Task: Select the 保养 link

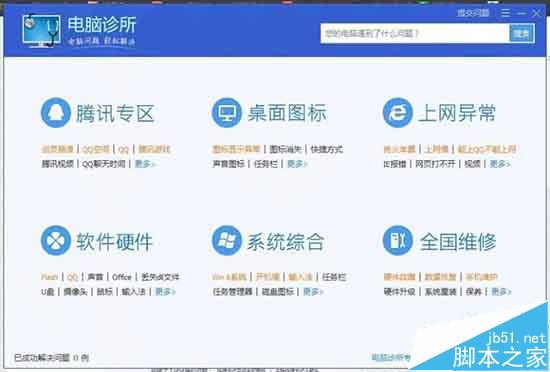Action: (474, 292)
